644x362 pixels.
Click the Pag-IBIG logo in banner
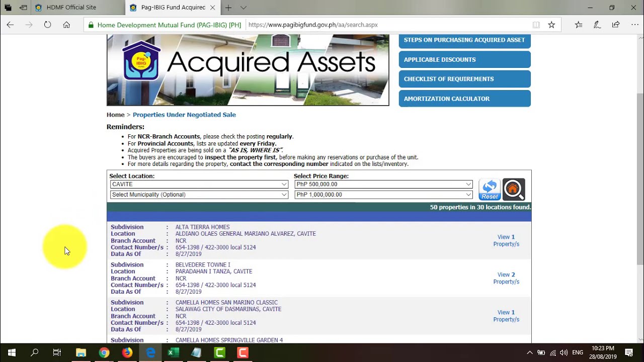tap(141, 61)
